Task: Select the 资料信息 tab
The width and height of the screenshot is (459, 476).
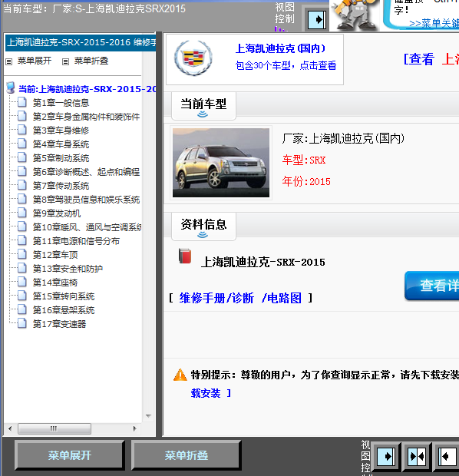Action: tap(203, 226)
